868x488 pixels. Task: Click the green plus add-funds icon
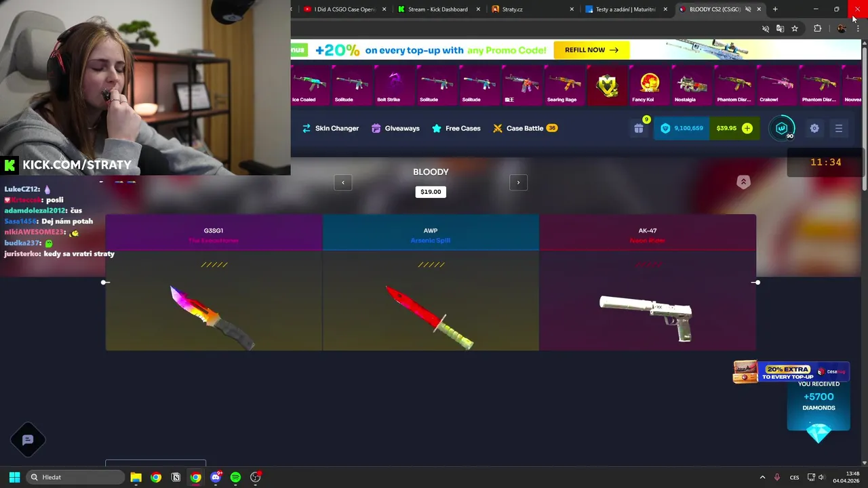747,128
